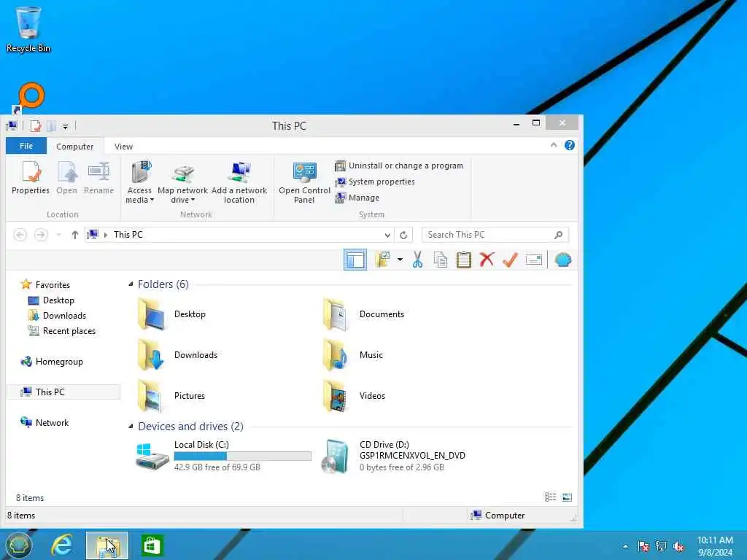Open the File tab

(26, 146)
